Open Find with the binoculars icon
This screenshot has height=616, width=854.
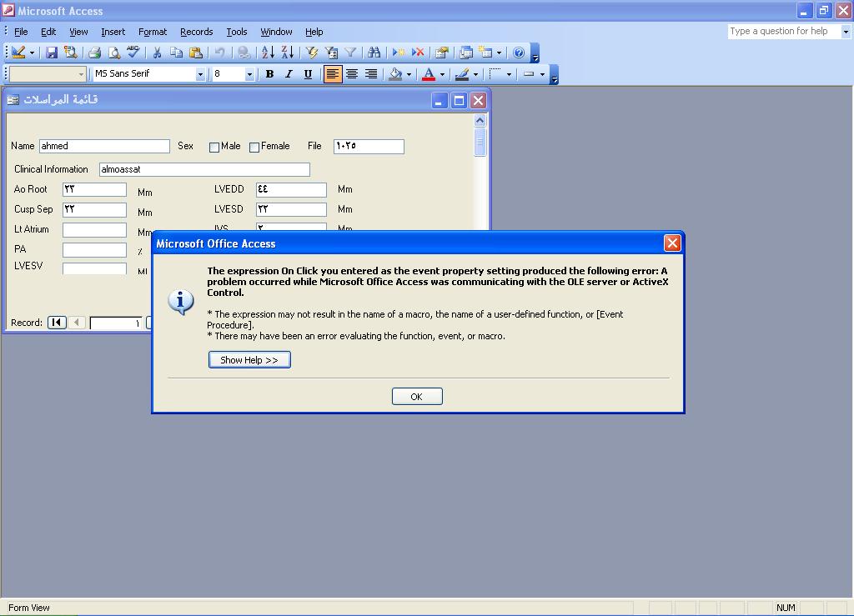[x=374, y=53]
